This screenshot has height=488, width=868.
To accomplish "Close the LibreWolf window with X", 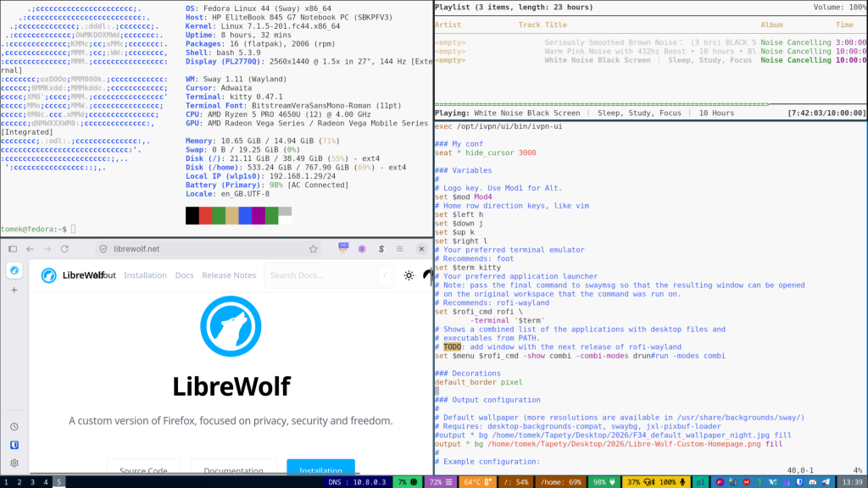I will click(x=421, y=249).
